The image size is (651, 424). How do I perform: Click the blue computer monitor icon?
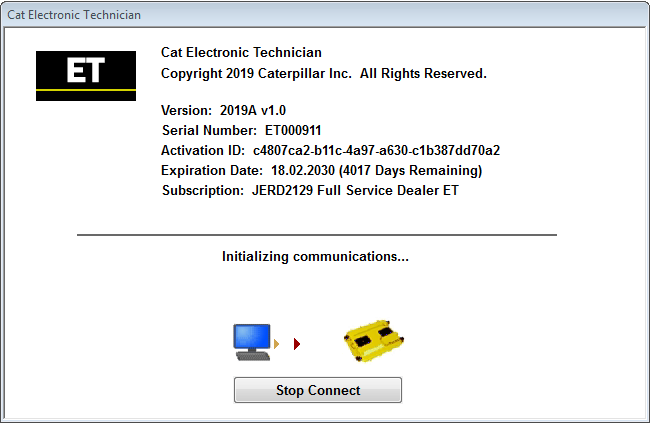(252, 342)
